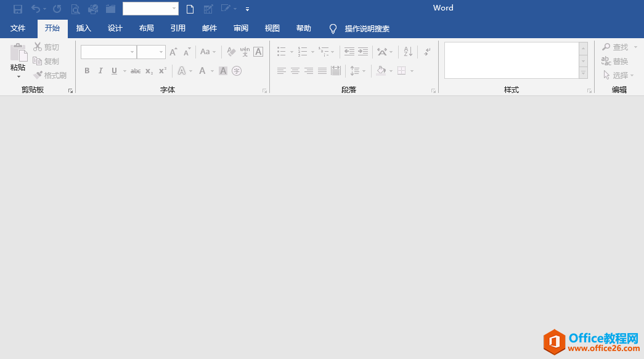
Task: Open the paragraph (段落) dialog launcher
Action: click(x=433, y=91)
